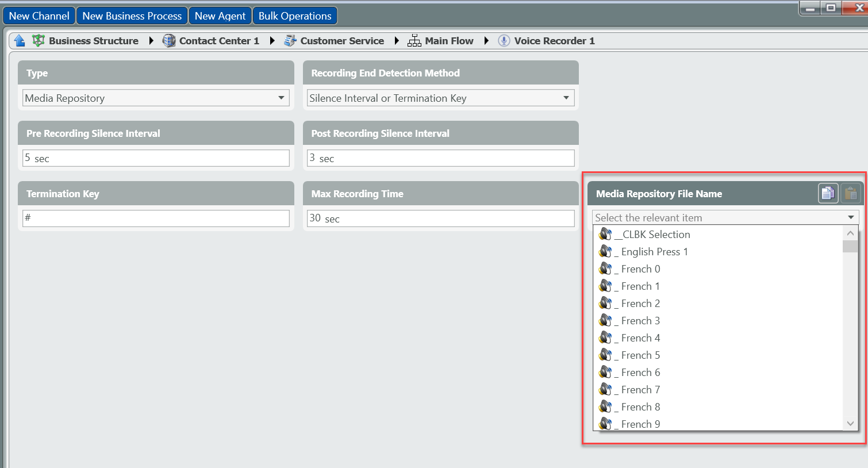This screenshot has width=868, height=468.
Task: Click the Bulk Operations button
Action: (295, 16)
